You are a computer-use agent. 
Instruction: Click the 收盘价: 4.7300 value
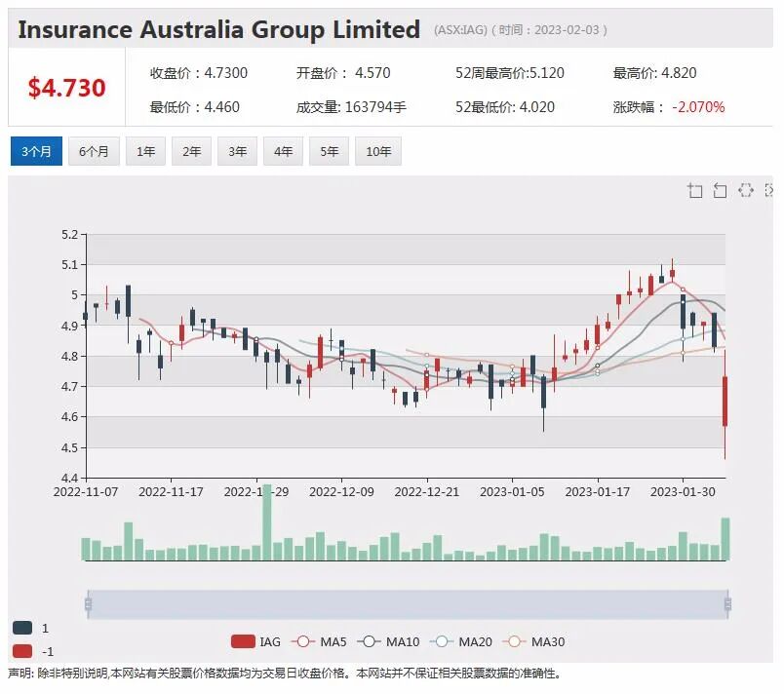click(x=199, y=73)
